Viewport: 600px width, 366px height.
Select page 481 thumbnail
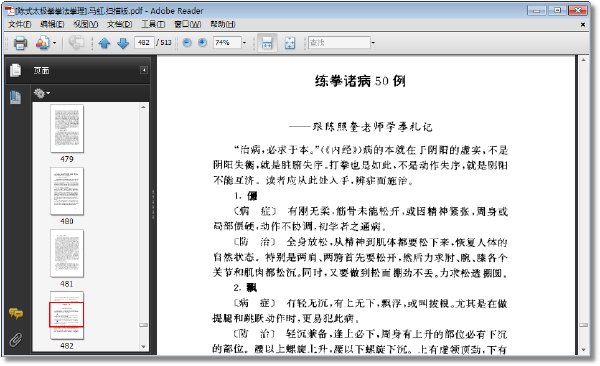tap(67, 253)
